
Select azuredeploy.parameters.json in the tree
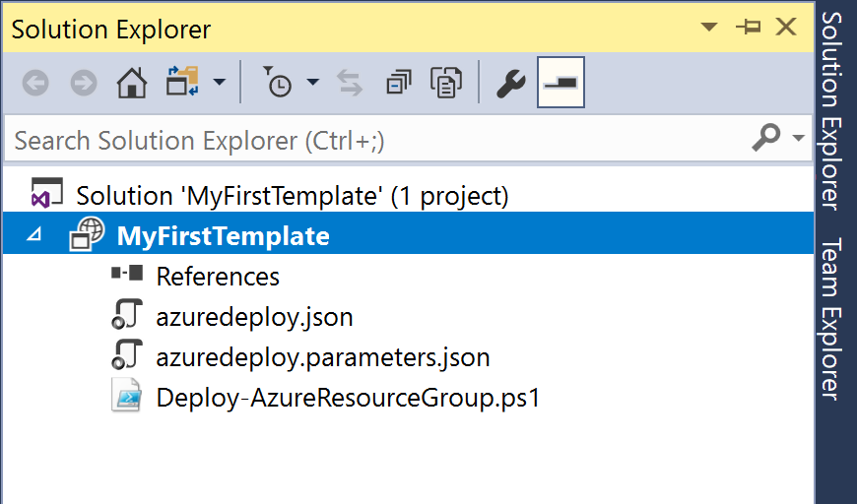coord(323,357)
